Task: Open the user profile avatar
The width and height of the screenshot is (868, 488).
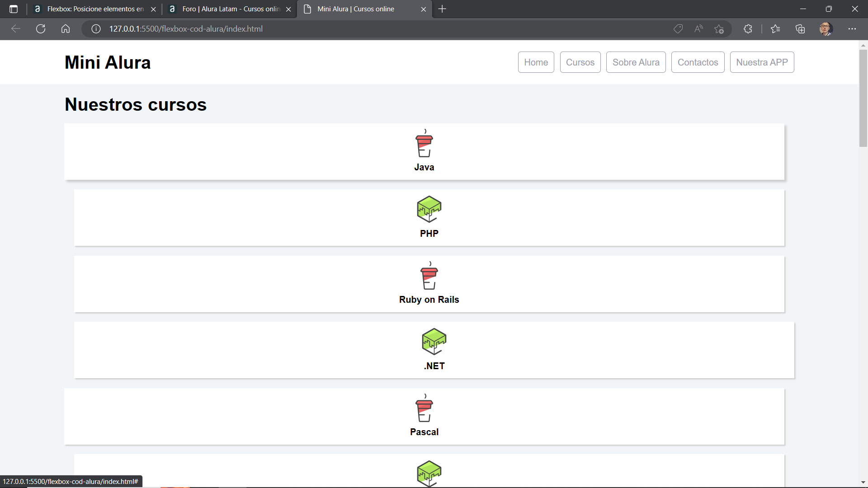Action: tap(826, 29)
